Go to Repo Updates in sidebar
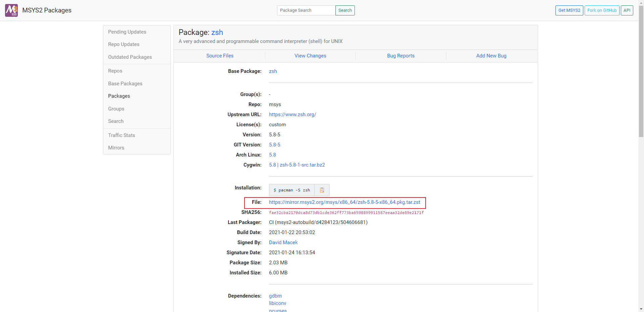 tap(124, 44)
